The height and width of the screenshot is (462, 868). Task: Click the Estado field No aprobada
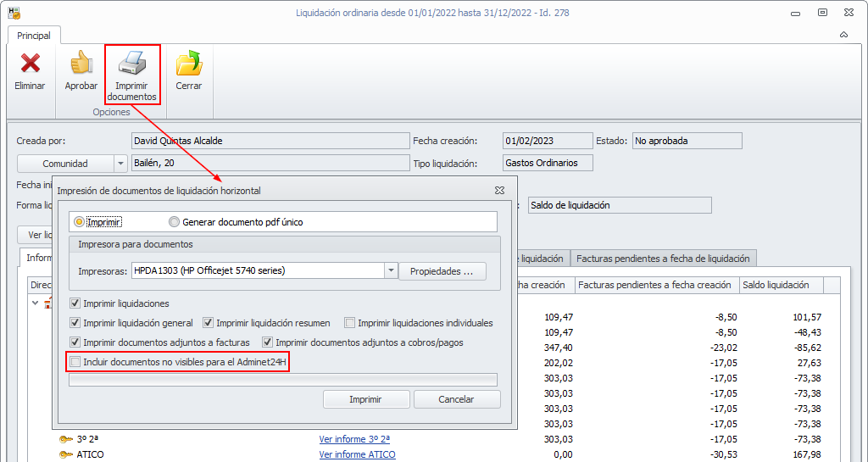687,141
